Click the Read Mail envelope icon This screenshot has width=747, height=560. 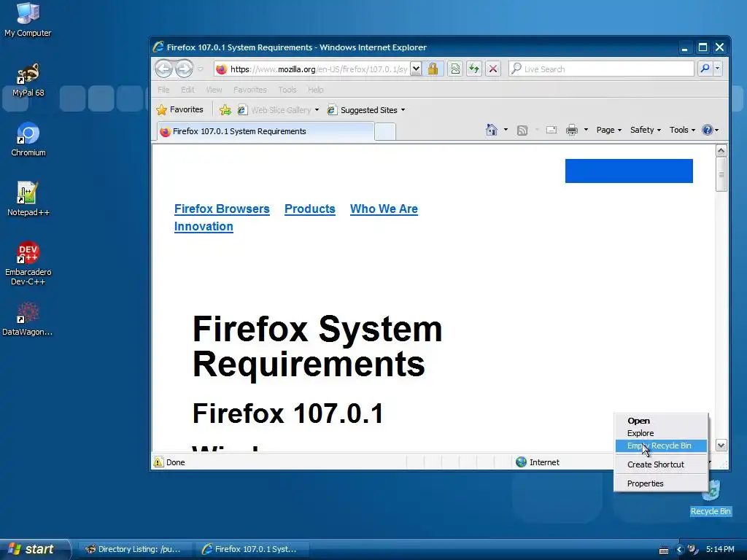pos(551,130)
